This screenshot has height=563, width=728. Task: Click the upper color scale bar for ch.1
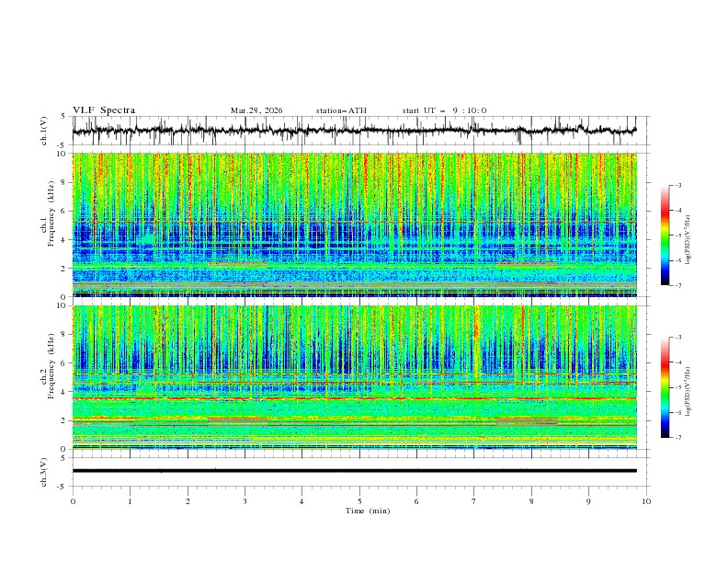click(x=665, y=236)
